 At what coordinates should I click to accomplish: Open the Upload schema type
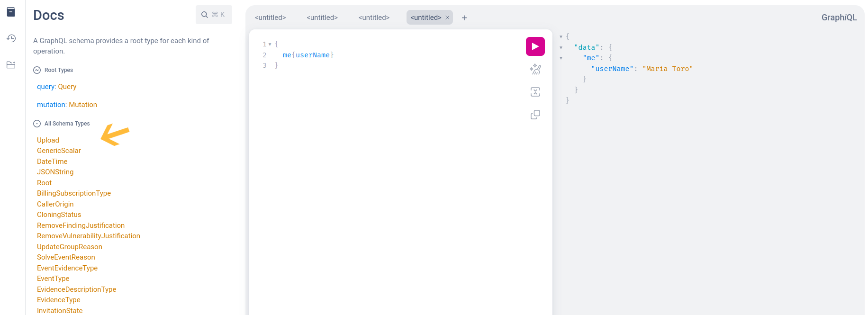48,140
